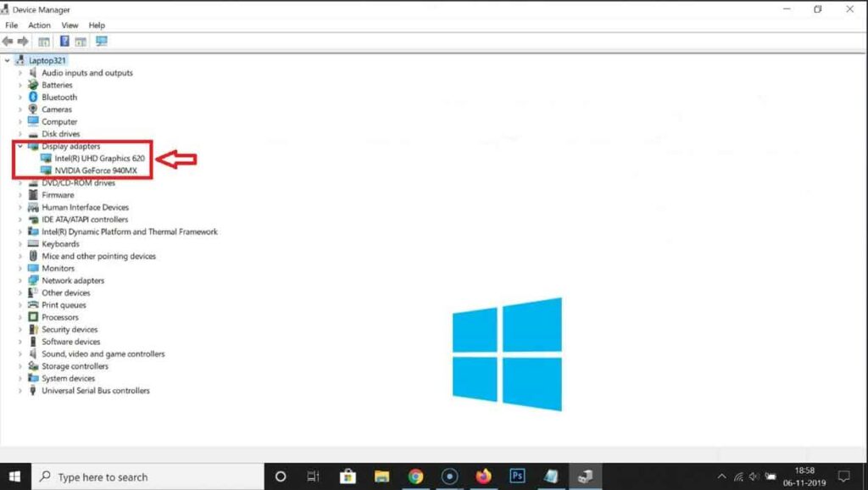The height and width of the screenshot is (490, 868).
Task: Click the Back navigation arrow icon
Action: (x=9, y=41)
